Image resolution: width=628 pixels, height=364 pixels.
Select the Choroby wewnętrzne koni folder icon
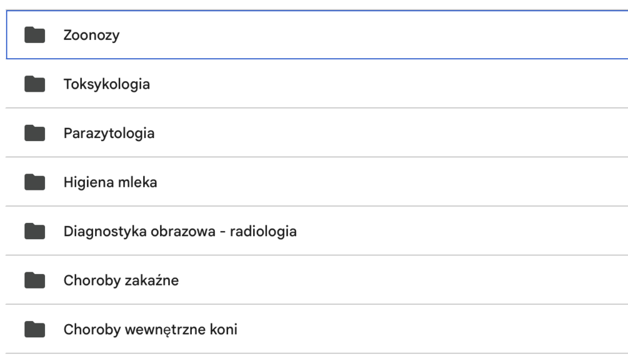(35, 330)
